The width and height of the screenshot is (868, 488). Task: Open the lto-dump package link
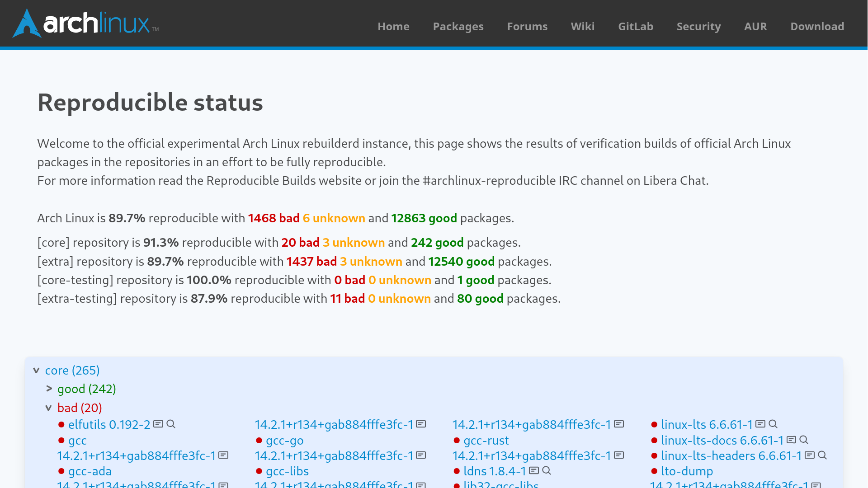[687, 471]
